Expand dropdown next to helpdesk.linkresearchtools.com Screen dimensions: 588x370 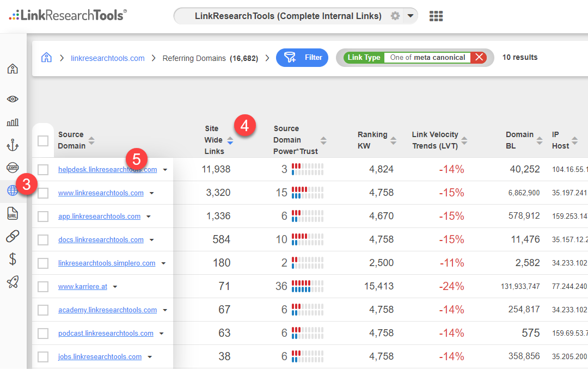coord(165,170)
